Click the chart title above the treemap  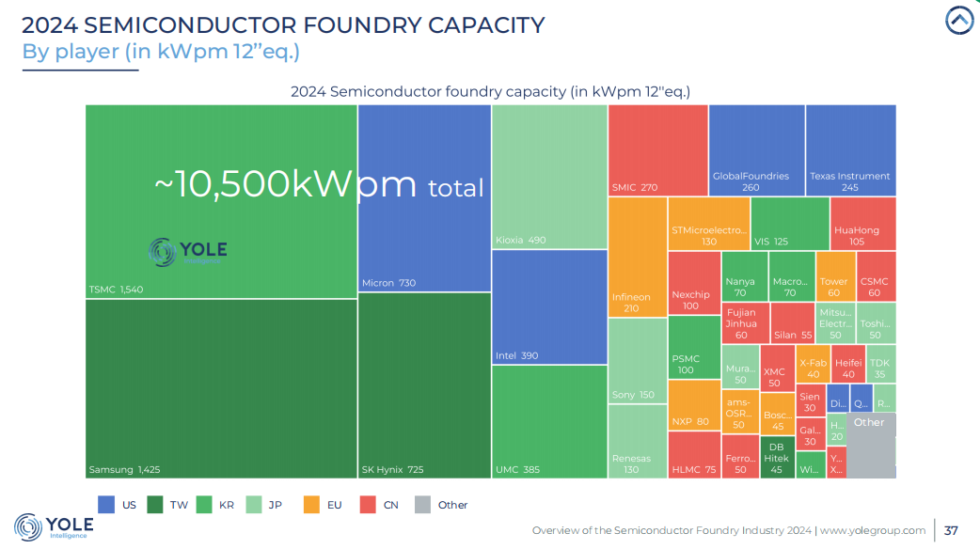[x=491, y=92]
